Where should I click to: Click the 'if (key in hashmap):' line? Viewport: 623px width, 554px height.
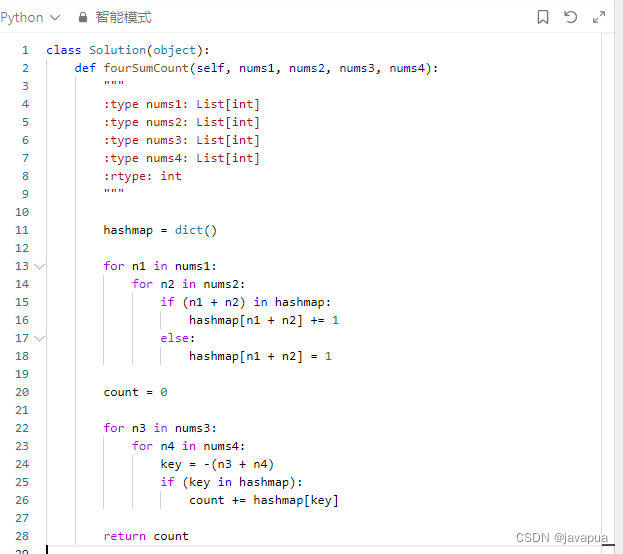[231, 482]
